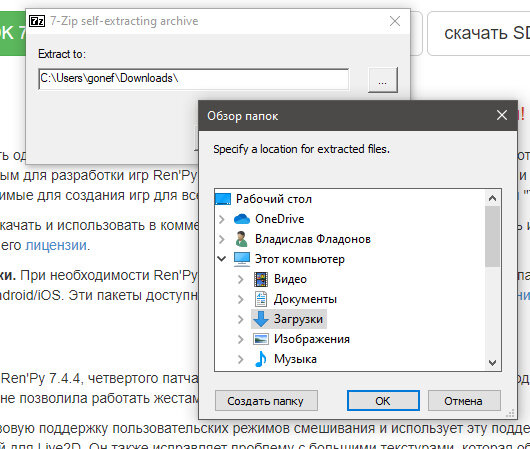The width and height of the screenshot is (530, 449).
Task: Click the folder tree scroll down arrow
Action: (x=492, y=362)
